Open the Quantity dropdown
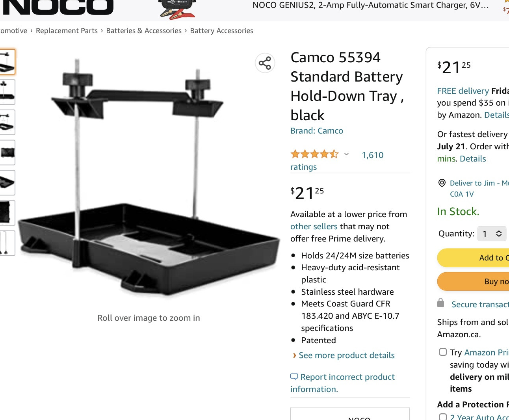509x420 pixels. [492, 234]
